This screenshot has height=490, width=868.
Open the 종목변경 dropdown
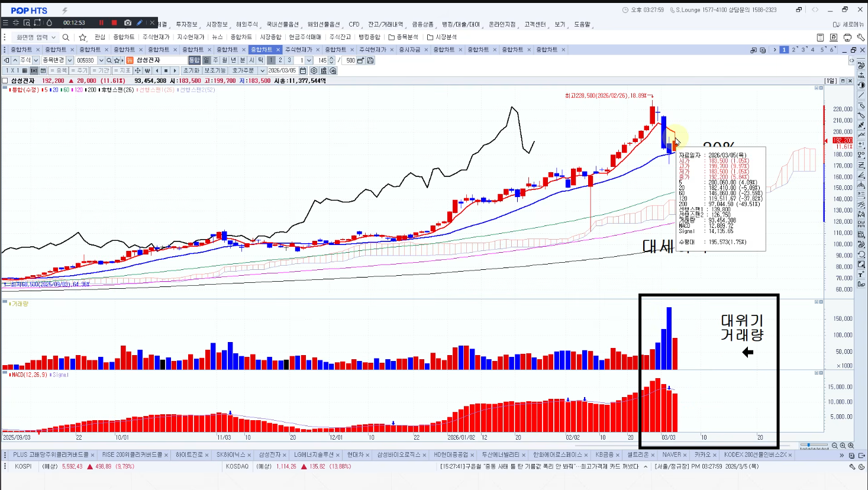(70, 60)
